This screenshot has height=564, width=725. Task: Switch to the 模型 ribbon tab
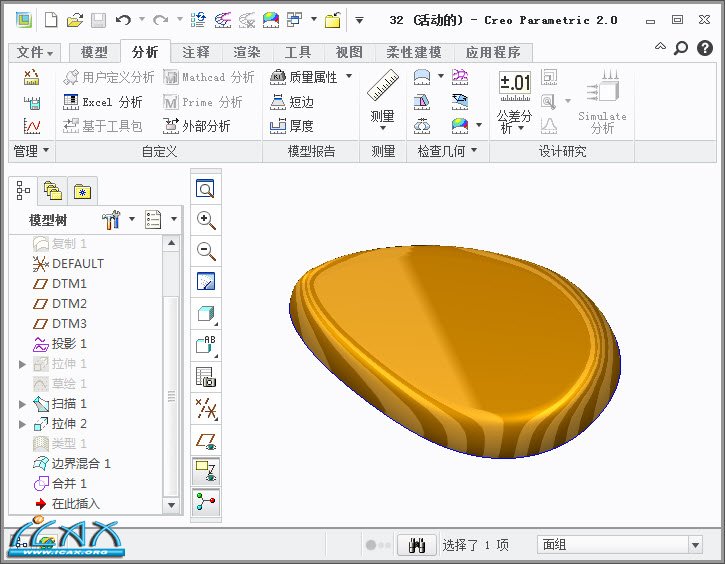click(93, 53)
